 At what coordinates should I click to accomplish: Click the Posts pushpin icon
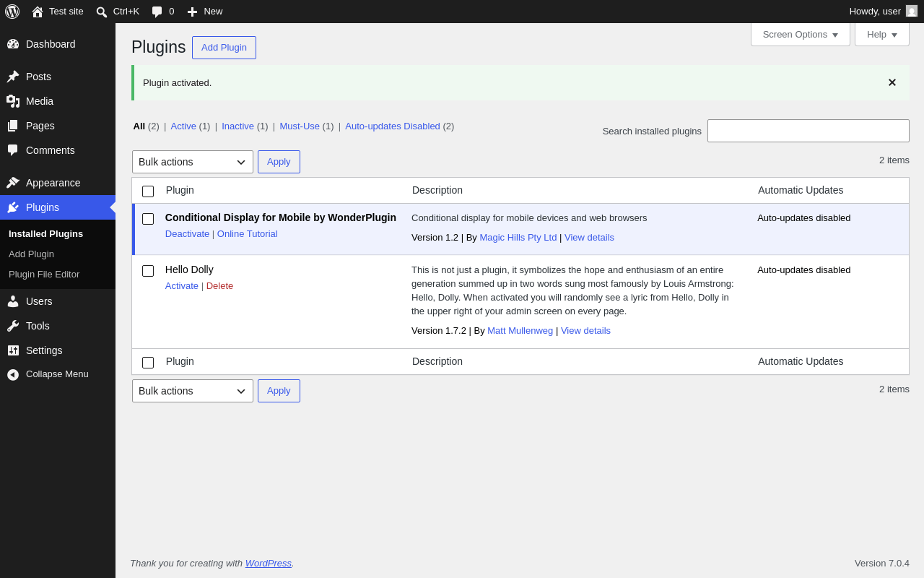(13, 77)
